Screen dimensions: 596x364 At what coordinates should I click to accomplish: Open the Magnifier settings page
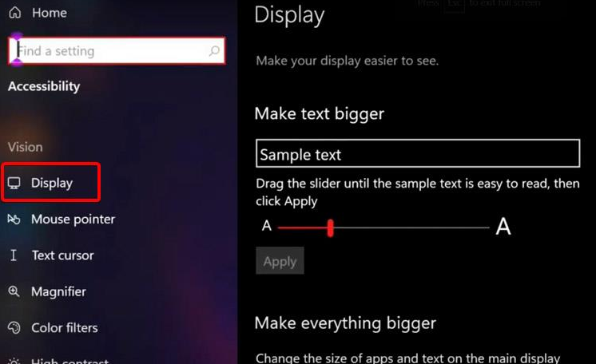coord(58,291)
